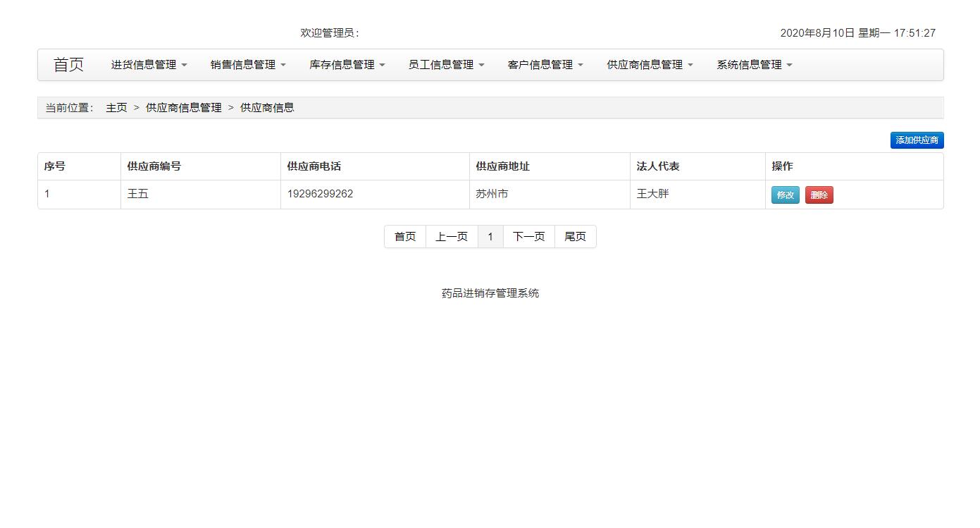Click 下一页 to go forward

[528, 236]
